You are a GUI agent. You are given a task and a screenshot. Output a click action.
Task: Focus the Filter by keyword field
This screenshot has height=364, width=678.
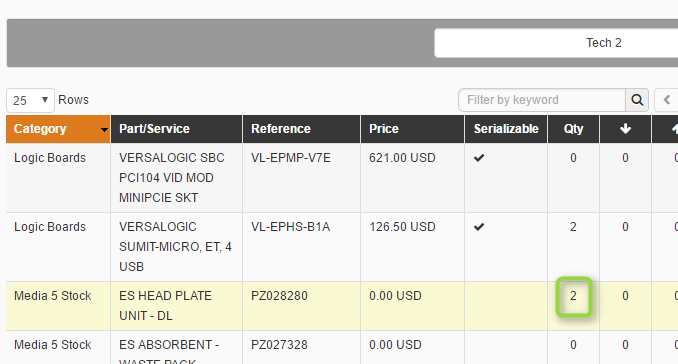coord(542,100)
